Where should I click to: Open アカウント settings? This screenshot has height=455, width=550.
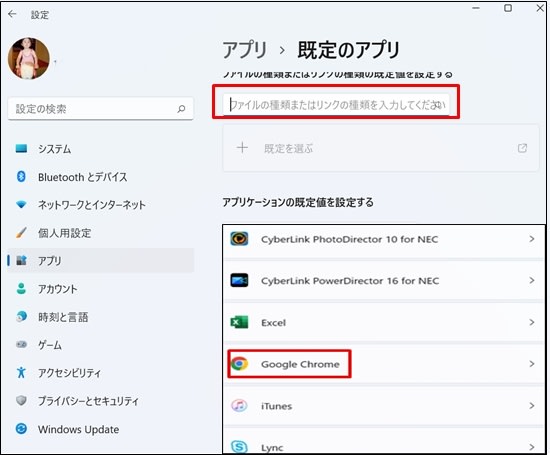coord(100,289)
